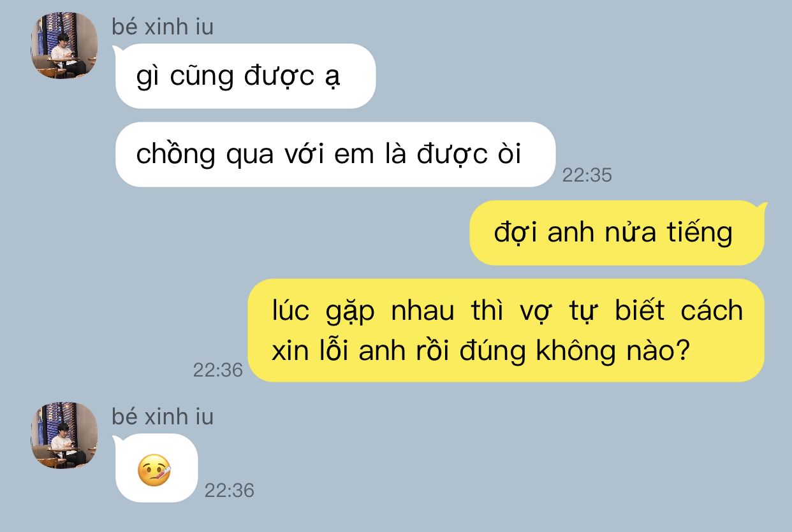This screenshot has height=532, width=792.
Task: Open the avatar beside the emoji message
Action: point(64,435)
